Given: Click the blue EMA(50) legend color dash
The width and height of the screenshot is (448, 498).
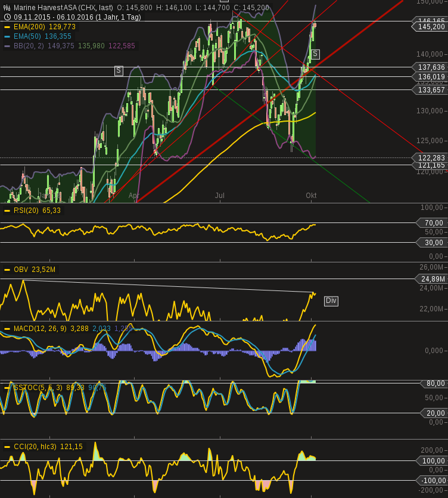Looking at the screenshot, I should coord(7,36).
